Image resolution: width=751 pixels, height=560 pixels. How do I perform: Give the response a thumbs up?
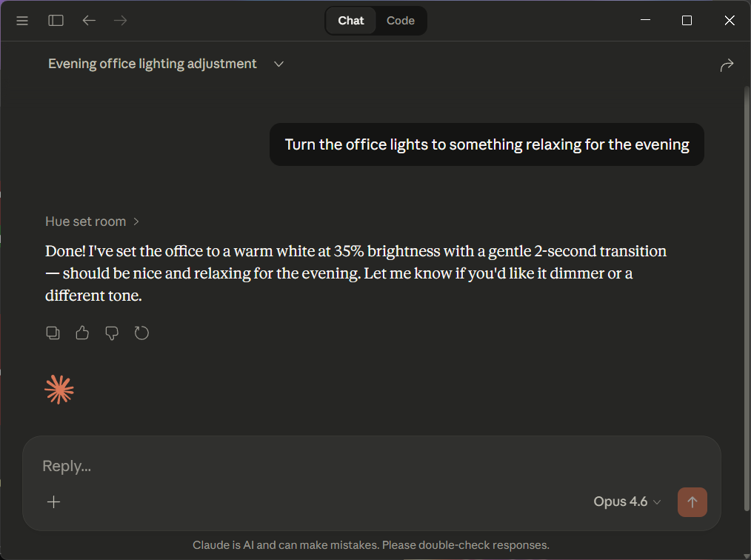pyautogui.click(x=82, y=333)
